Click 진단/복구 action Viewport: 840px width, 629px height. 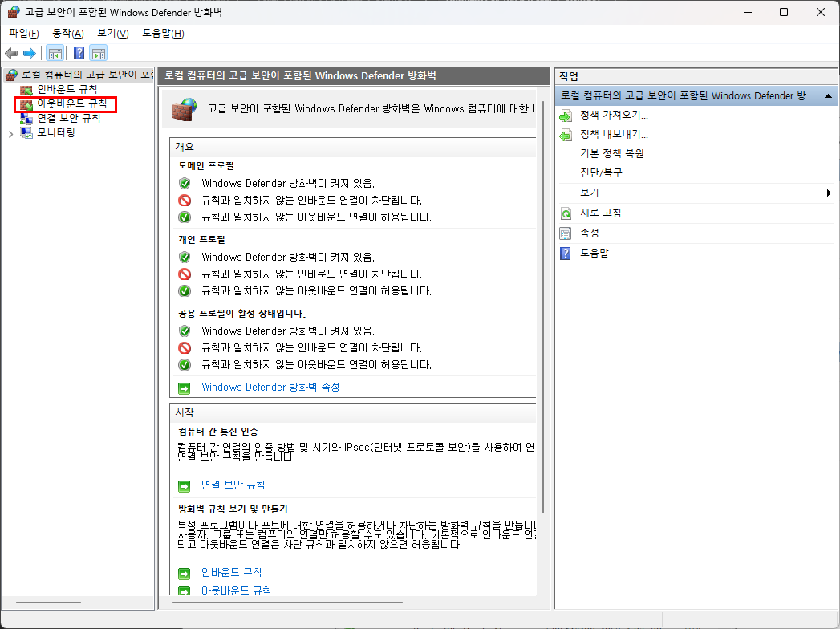[601, 173]
